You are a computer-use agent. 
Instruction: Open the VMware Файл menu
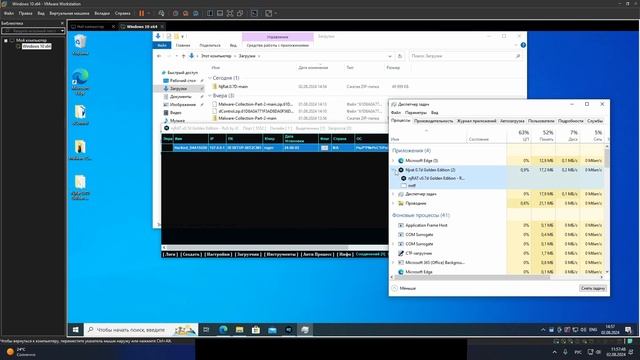(x=9, y=13)
